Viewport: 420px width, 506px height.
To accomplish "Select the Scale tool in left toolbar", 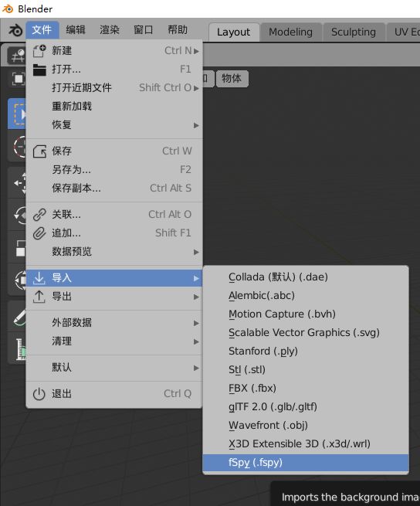I will [17, 248].
